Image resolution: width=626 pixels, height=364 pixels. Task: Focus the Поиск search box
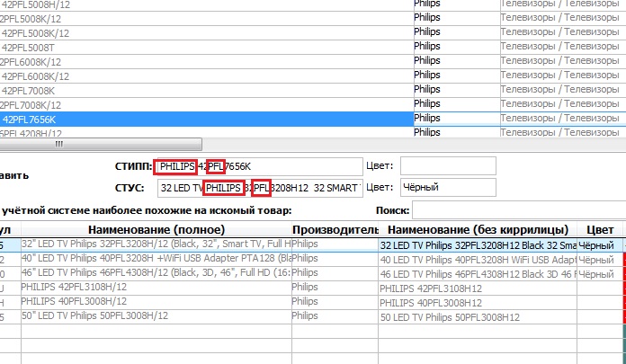[x=519, y=210]
